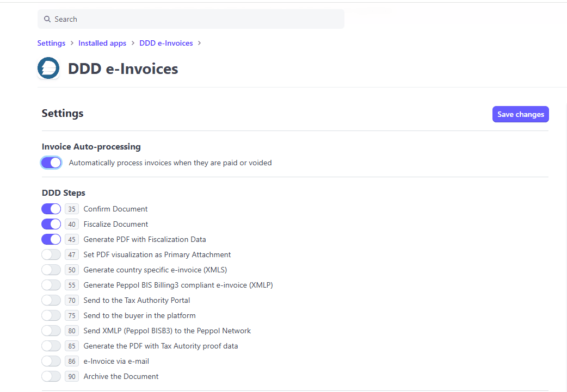The image size is (567, 392).
Task: Click the magnifying glass search icon
Action: [x=47, y=19]
